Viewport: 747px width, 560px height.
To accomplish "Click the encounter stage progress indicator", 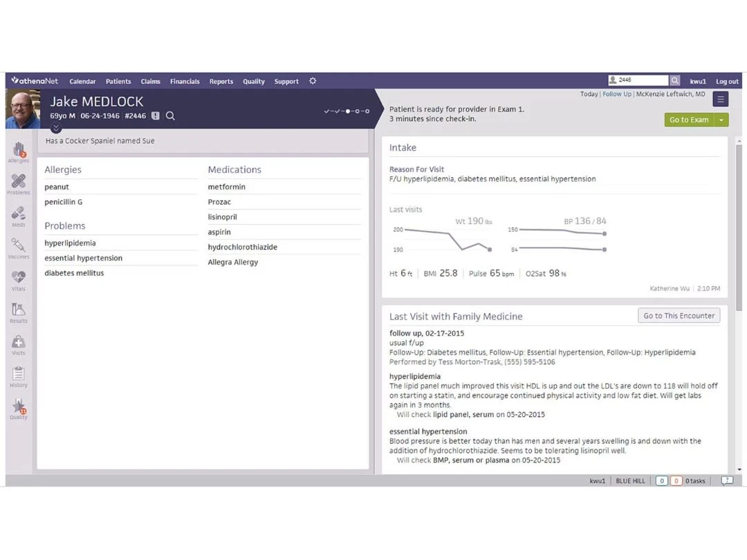I will click(347, 111).
